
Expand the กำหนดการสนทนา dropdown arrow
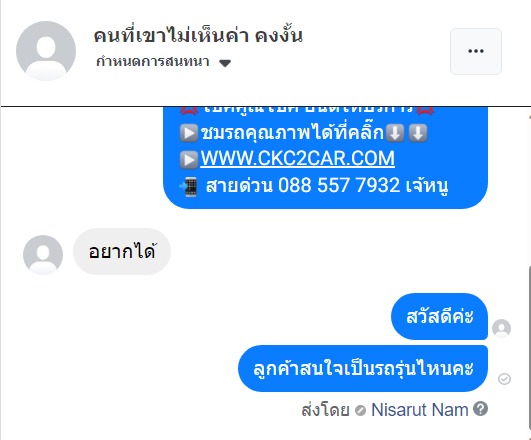[x=225, y=63]
